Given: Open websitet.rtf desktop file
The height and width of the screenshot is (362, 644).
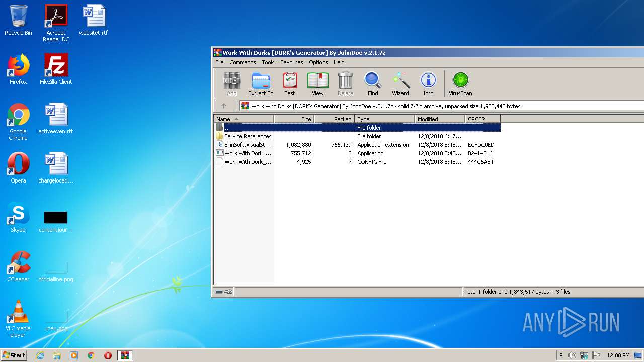Looking at the screenshot, I should pos(94,20).
